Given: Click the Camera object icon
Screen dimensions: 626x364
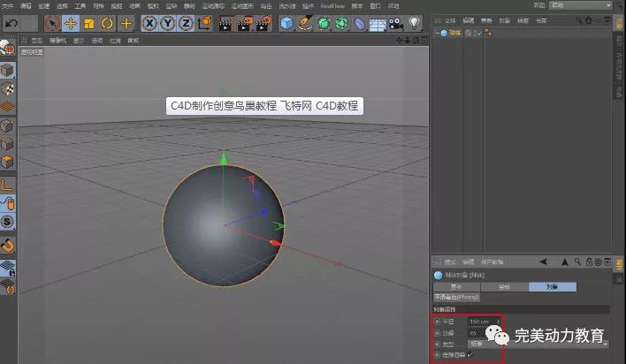Looking at the screenshot, I should coord(394,22).
